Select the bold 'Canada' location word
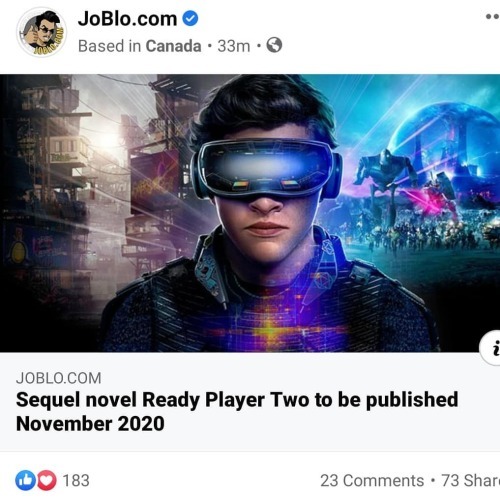This screenshot has width=500, height=500. coord(173,46)
